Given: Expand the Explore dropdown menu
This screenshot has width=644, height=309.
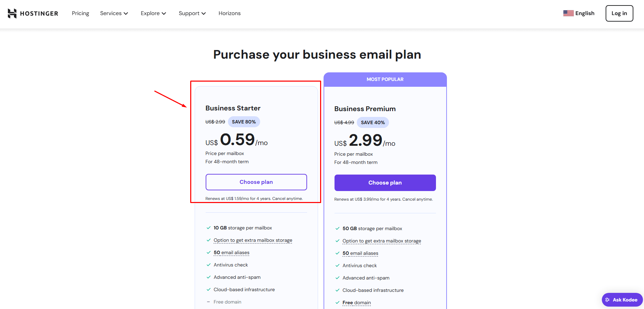Looking at the screenshot, I should (x=153, y=13).
